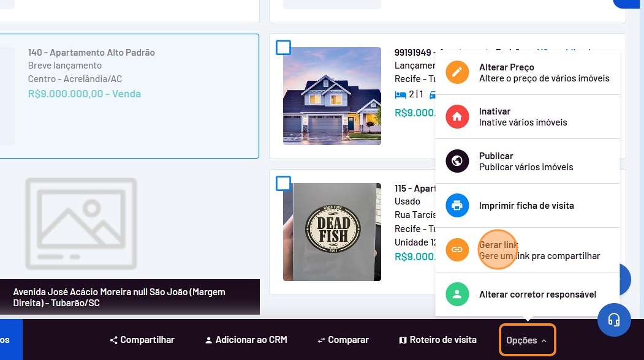The width and height of the screenshot is (644, 360).
Task: Click the orange chain link icon
Action: (457, 250)
